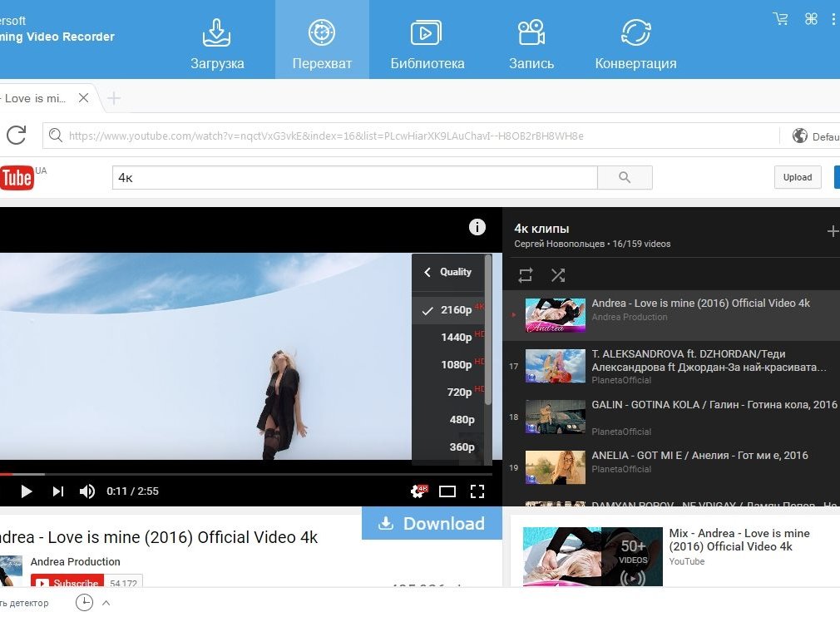Viewport: 840px width, 617px height.
Task: Click thumbnail of Andrea Love is mine in playlist
Action: click(555, 315)
